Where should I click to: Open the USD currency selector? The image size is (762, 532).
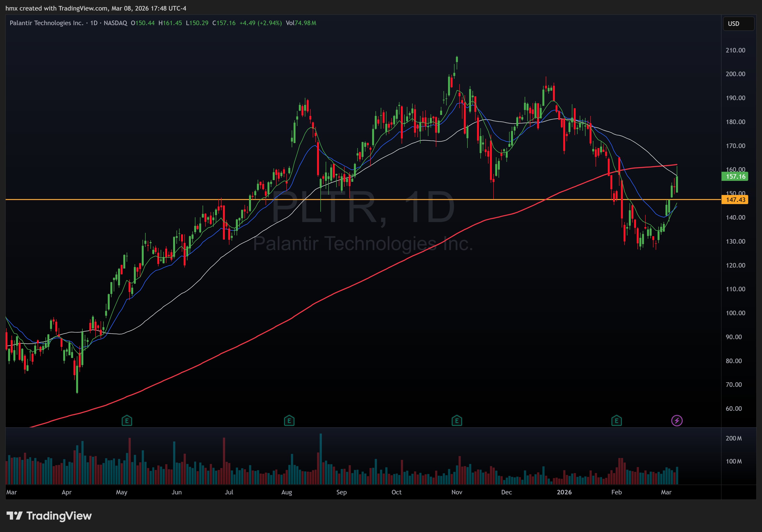[738, 23]
